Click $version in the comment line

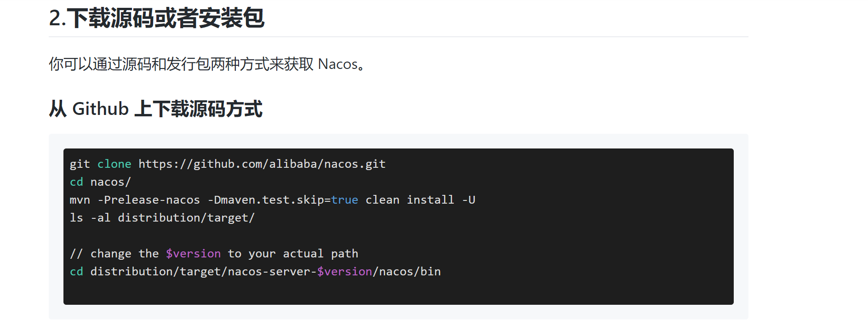tap(193, 254)
